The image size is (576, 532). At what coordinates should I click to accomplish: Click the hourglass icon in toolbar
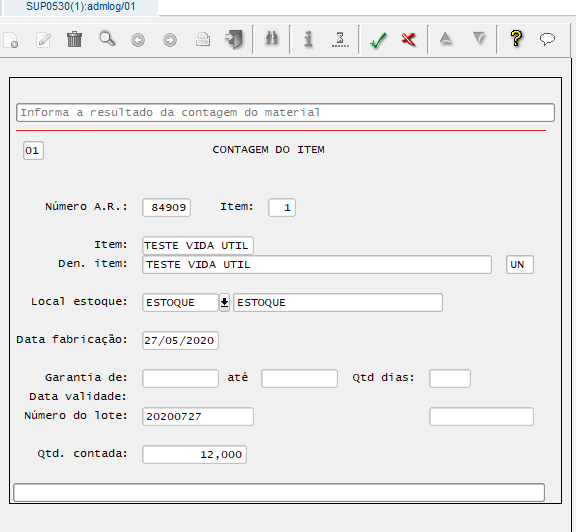(x=340, y=39)
